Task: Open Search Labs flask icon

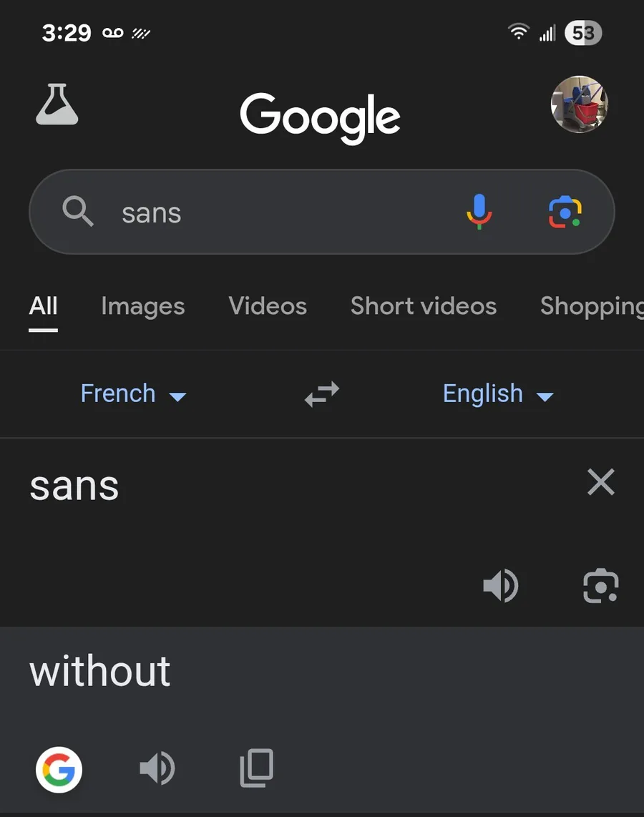Action: click(57, 104)
